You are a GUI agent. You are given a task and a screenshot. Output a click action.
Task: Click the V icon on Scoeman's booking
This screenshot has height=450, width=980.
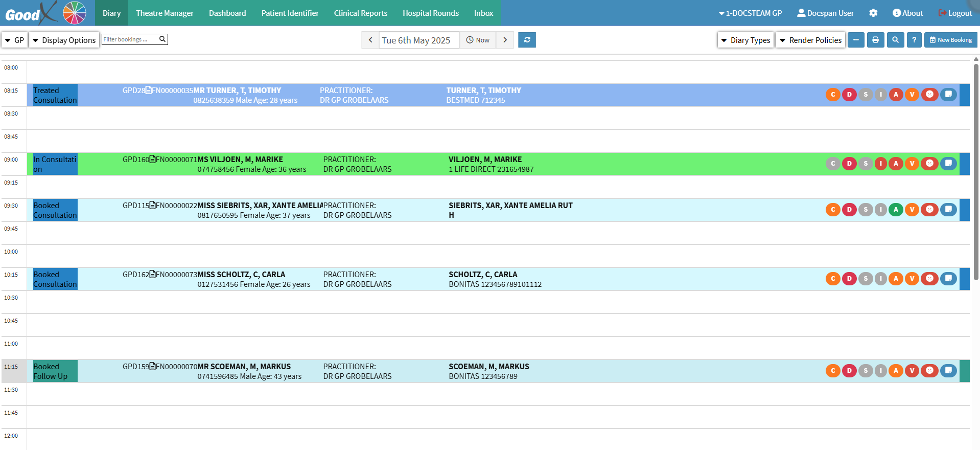tap(912, 371)
